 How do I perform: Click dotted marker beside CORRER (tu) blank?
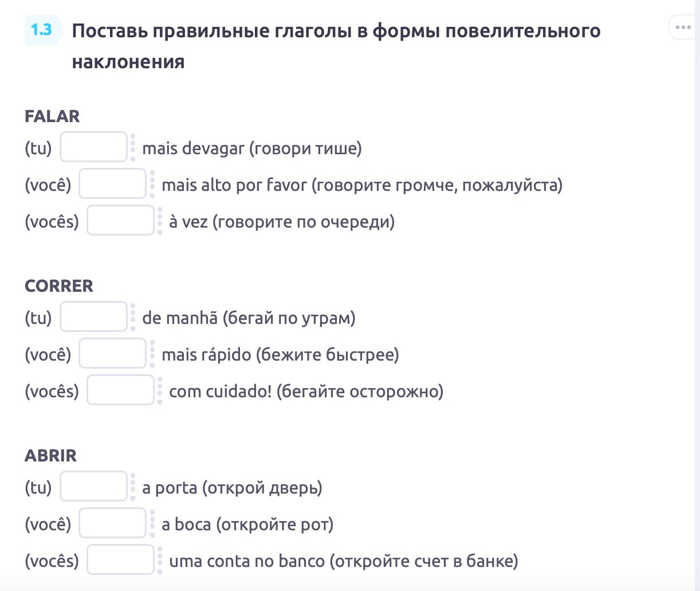click(133, 318)
